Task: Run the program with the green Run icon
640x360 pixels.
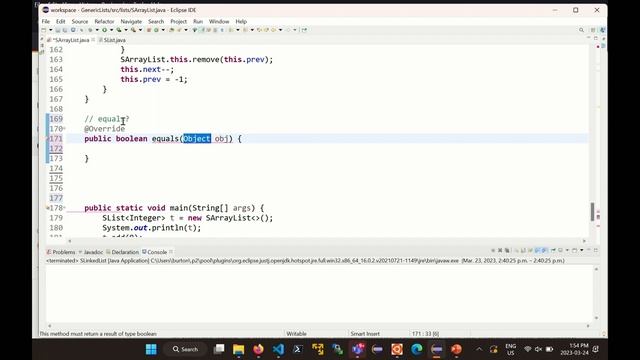Action: pos(104,30)
